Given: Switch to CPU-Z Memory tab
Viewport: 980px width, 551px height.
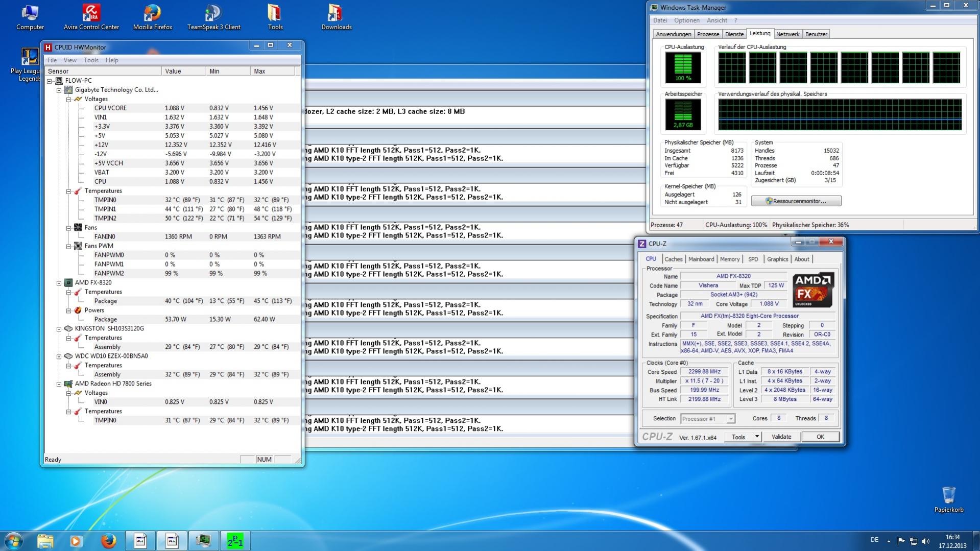Looking at the screenshot, I should tap(729, 259).
